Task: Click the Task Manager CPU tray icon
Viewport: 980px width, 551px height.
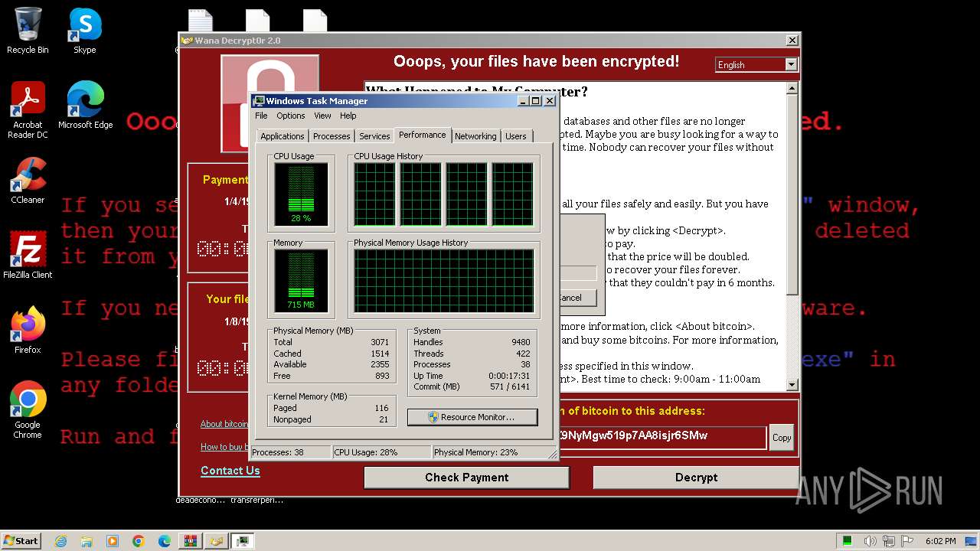Action: coord(848,541)
